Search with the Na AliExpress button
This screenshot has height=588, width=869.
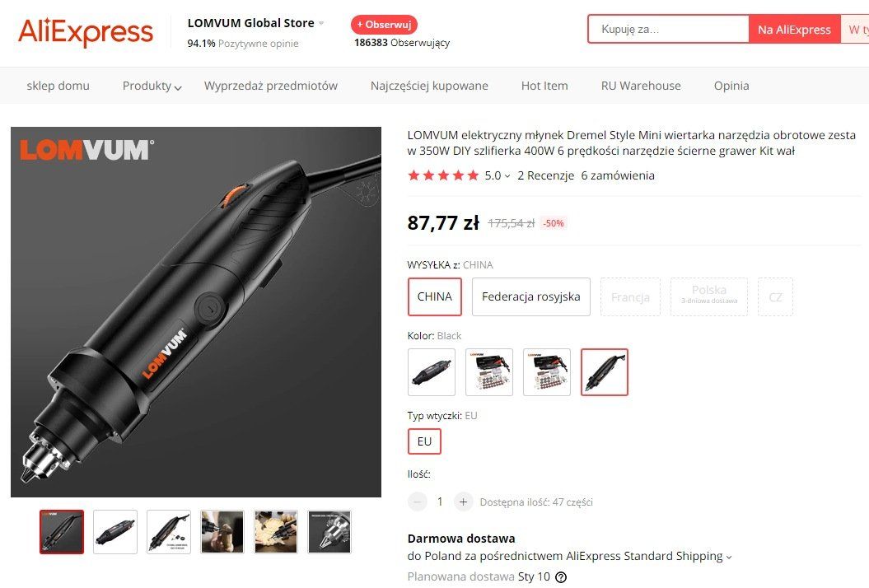coord(794,30)
